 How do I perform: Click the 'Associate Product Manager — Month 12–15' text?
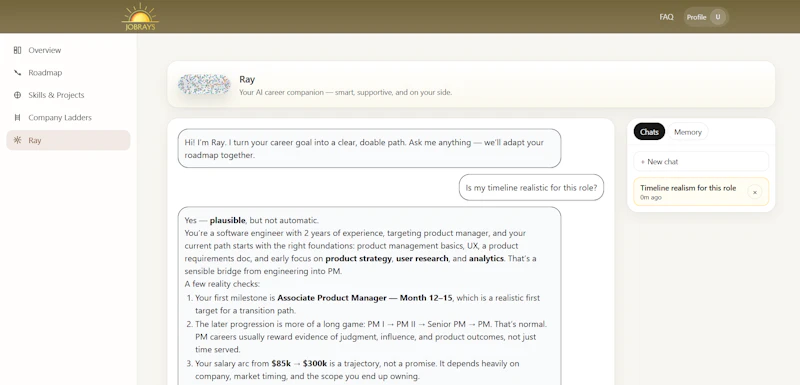(x=365, y=297)
